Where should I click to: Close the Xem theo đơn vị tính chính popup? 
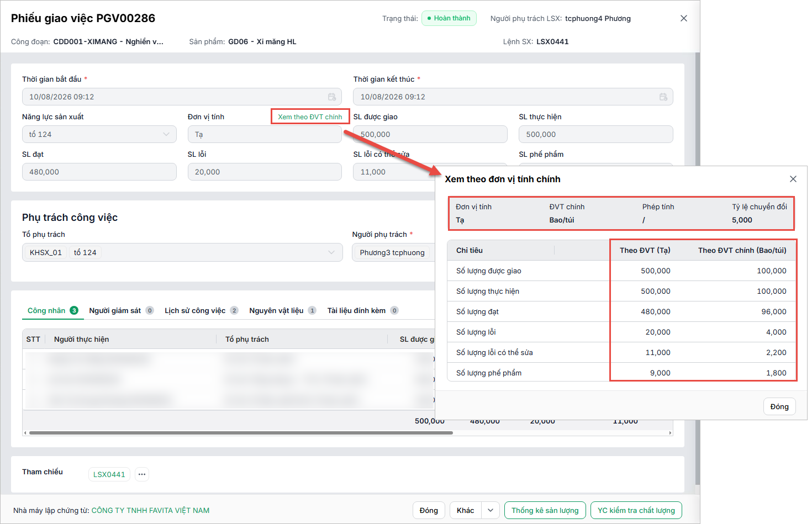coord(793,179)
